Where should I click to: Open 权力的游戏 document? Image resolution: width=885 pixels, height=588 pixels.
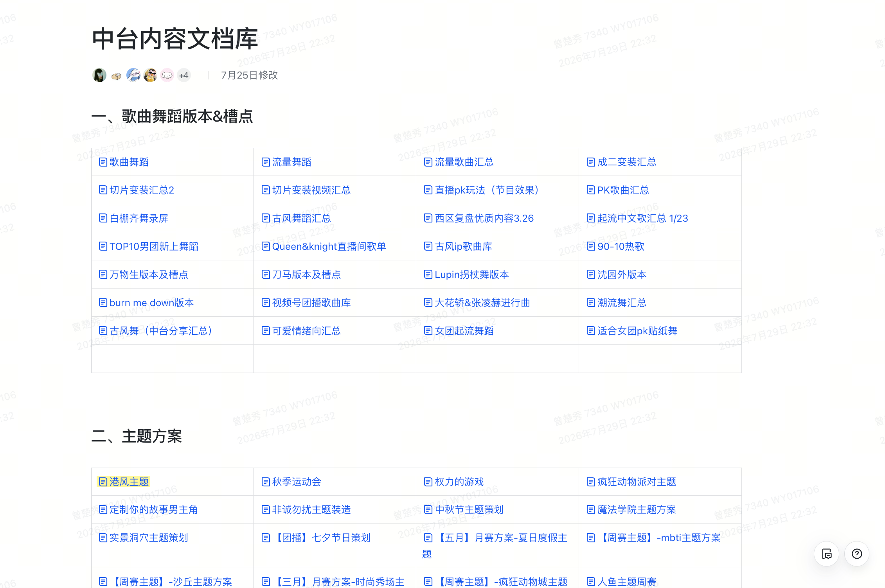click(454, 482)
